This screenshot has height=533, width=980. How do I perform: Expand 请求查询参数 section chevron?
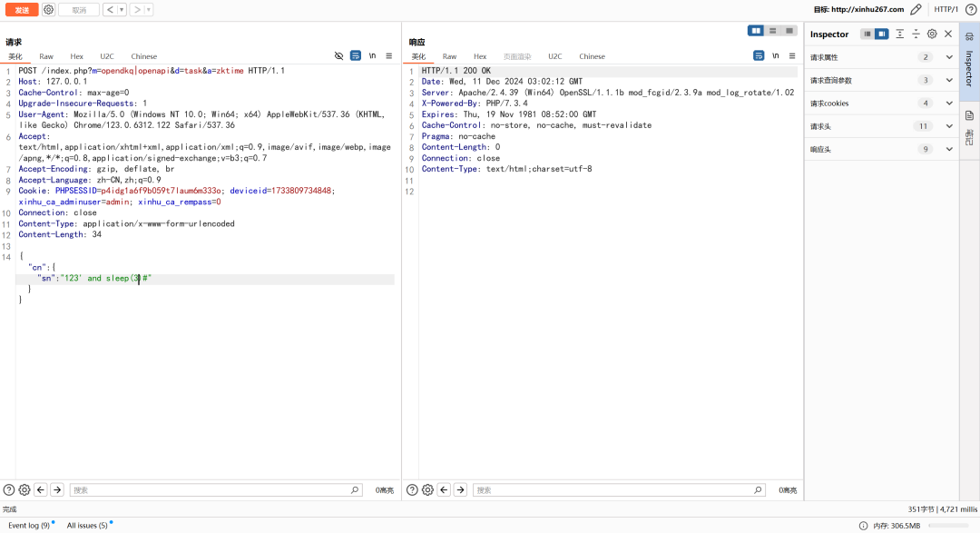coord(949,80)
